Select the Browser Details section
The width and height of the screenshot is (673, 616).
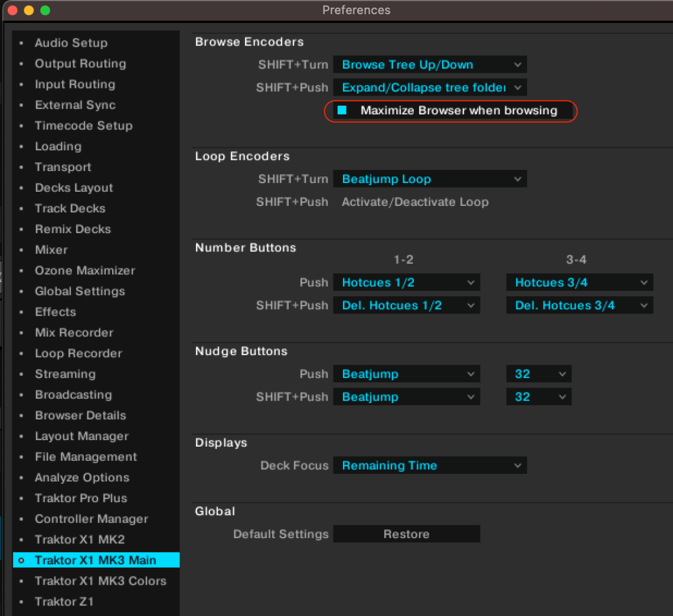tap(80, 415)
